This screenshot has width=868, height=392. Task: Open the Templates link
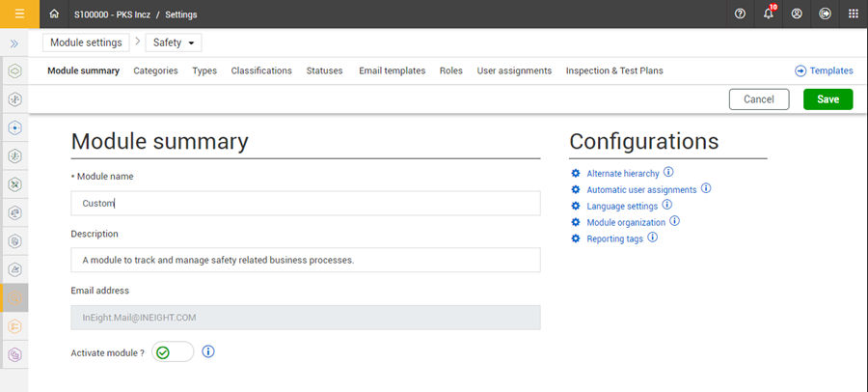click(824, 70)
